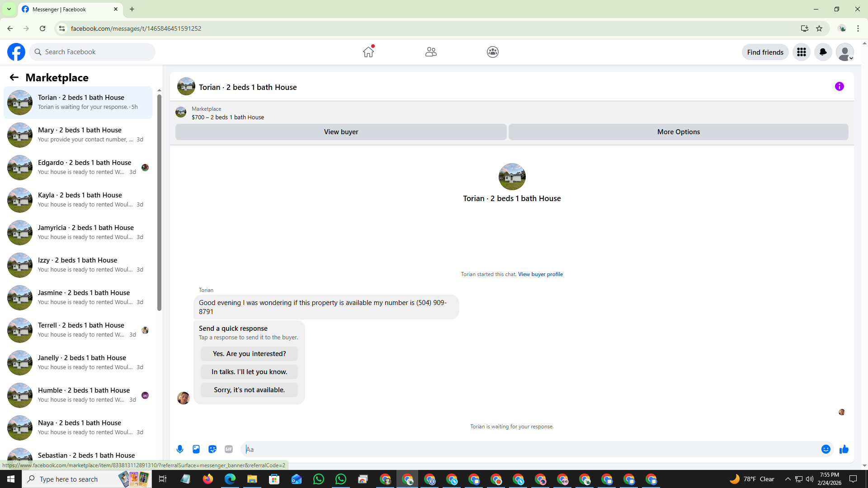Expand the Chrome tab search dropdown

coord(9,9)
